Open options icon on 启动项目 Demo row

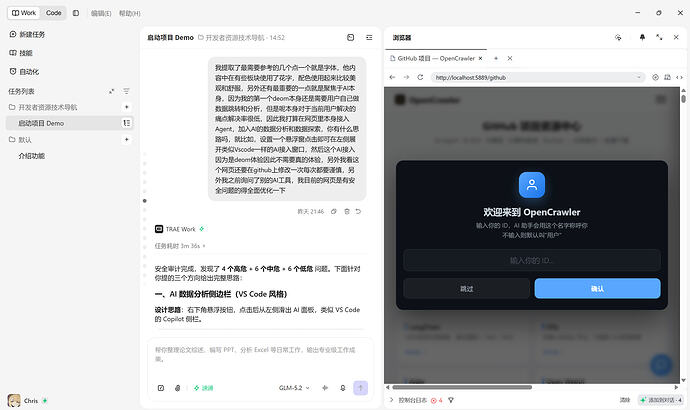pyautogui.click(x=127, y=123)
